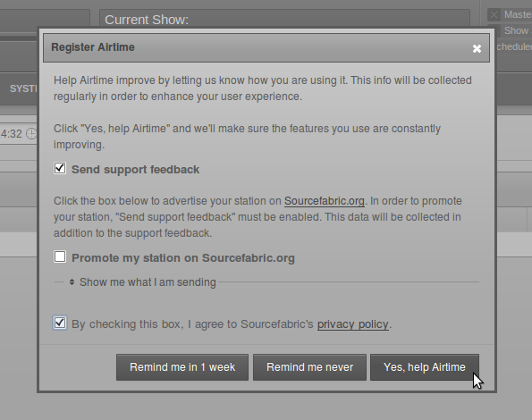
Task: Uncheck Send support feedback checkbox
Action: pyautogui.click(x=60, y=168)
